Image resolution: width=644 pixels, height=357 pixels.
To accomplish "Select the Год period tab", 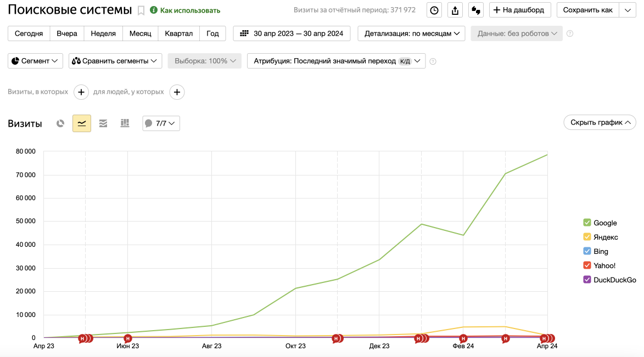I will tap(212, 33).
